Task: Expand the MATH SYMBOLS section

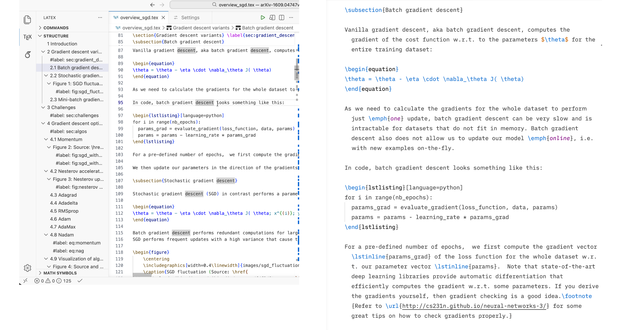Action: pyautogui.click(x=60, y=273)
